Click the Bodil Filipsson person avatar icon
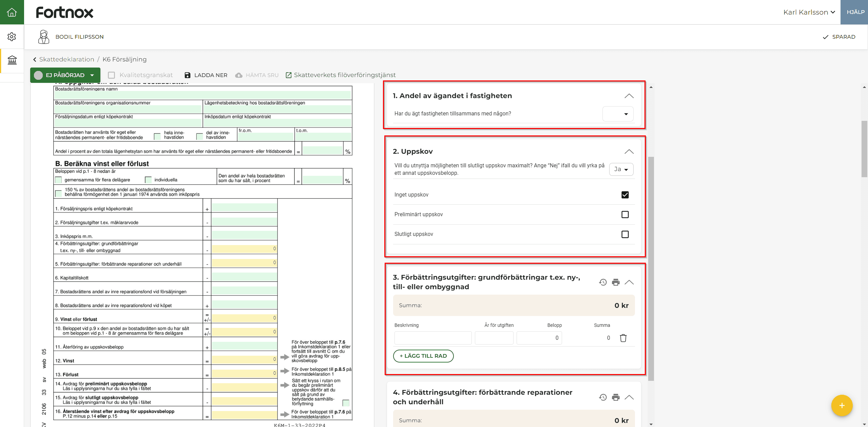Screen dimensions: 868x427 click(x=43, y=37)
